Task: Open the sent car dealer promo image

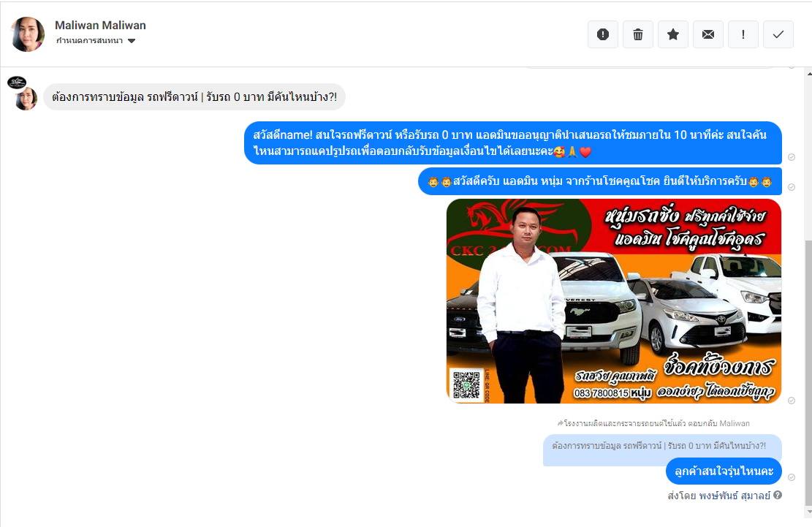Action: pos(614,300)
